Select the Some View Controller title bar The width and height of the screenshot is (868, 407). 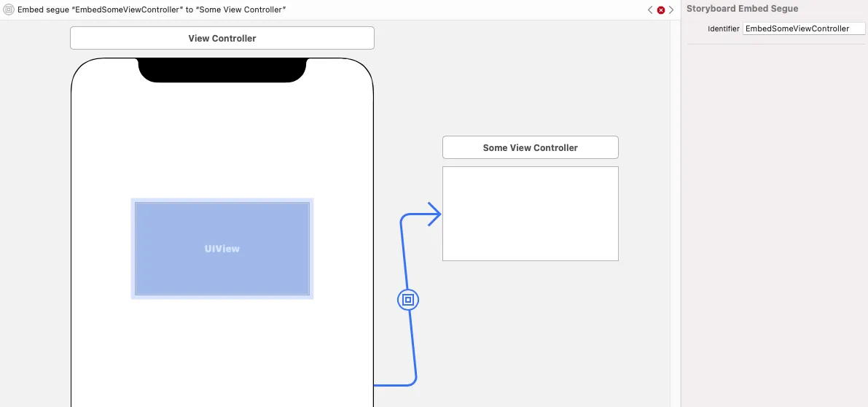531,148
